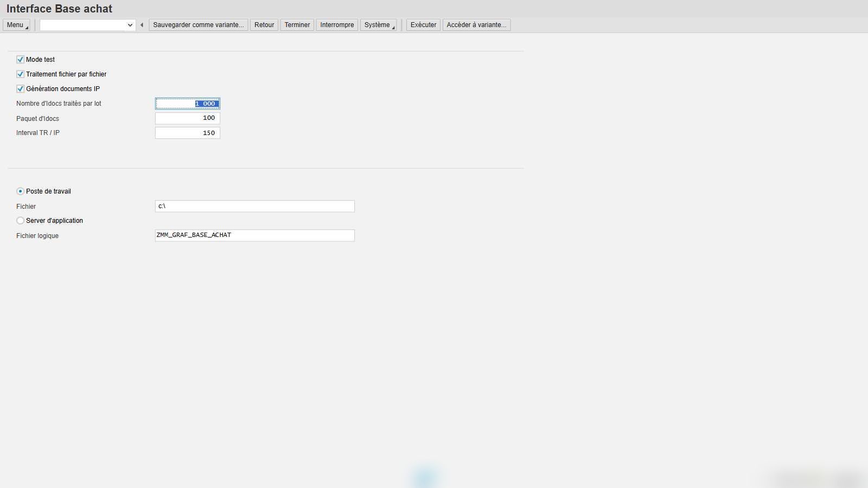Image resolution: width=868 pixels, height=488 pixels.
Task: Click the Interval TR / IP label
Action: 38,133
